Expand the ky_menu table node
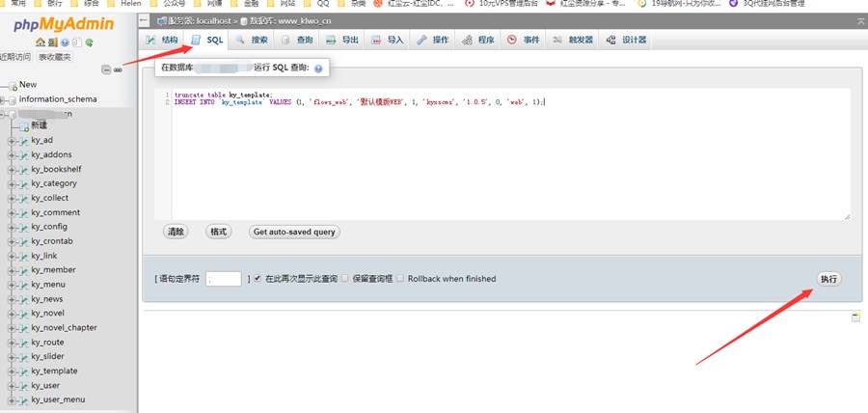 (11, 285)
